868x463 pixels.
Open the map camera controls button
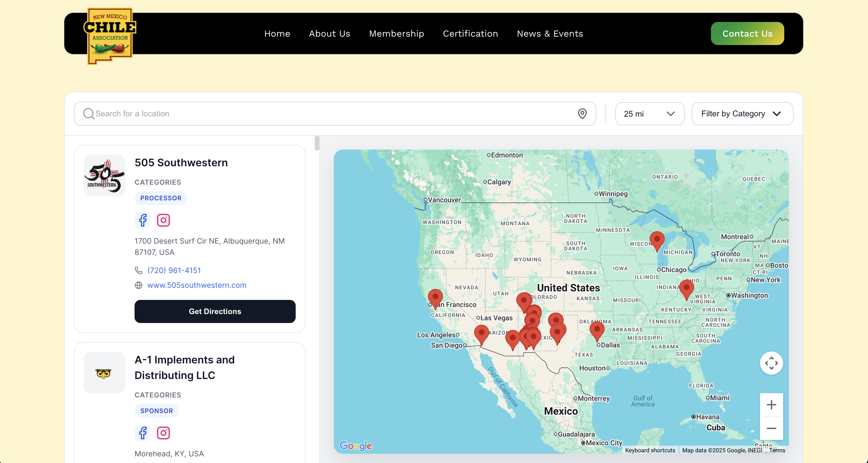(771, 363)
